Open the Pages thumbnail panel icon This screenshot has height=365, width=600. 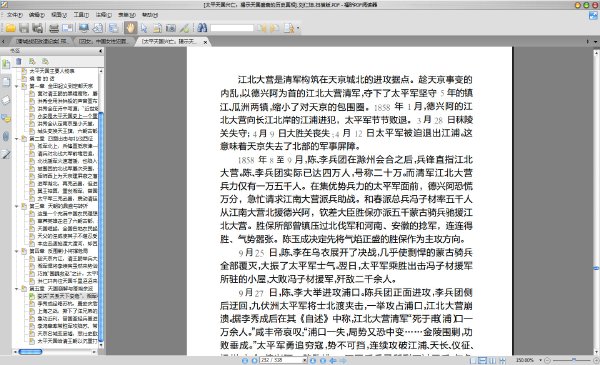click(6, 81)
